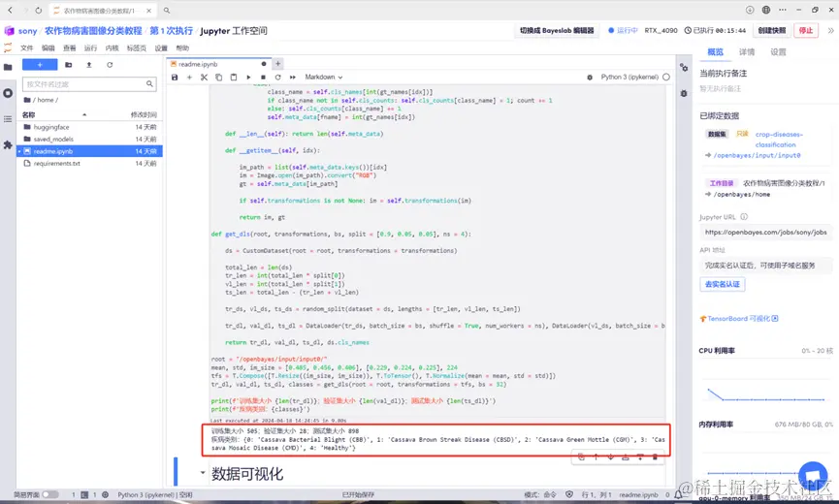Click 去实名认证 button
Screen dimensions: 839x504
coord(722,284)
